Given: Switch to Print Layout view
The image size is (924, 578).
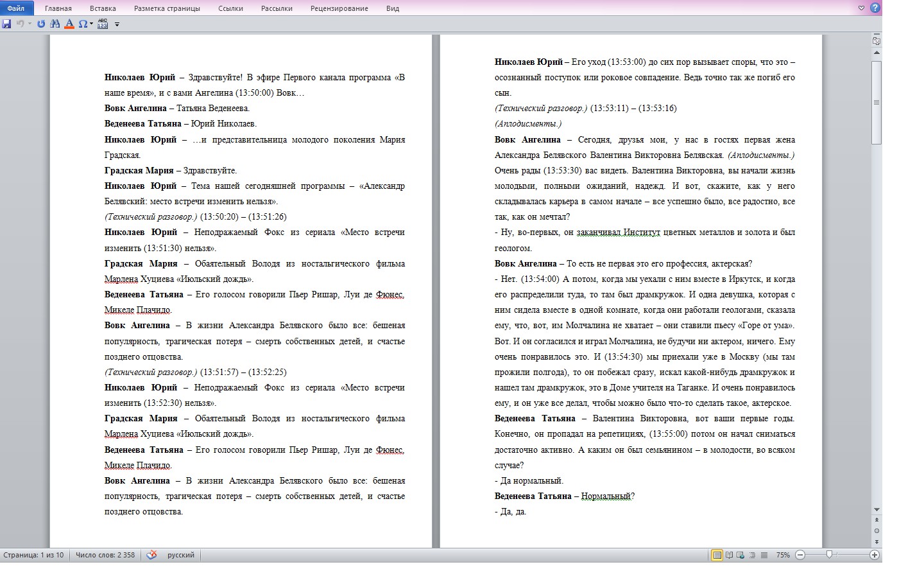Looking at the screenshot, I should 717,555.
